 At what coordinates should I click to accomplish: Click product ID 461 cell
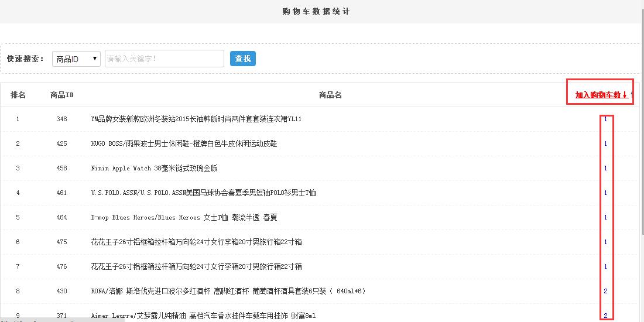(61, 193)
